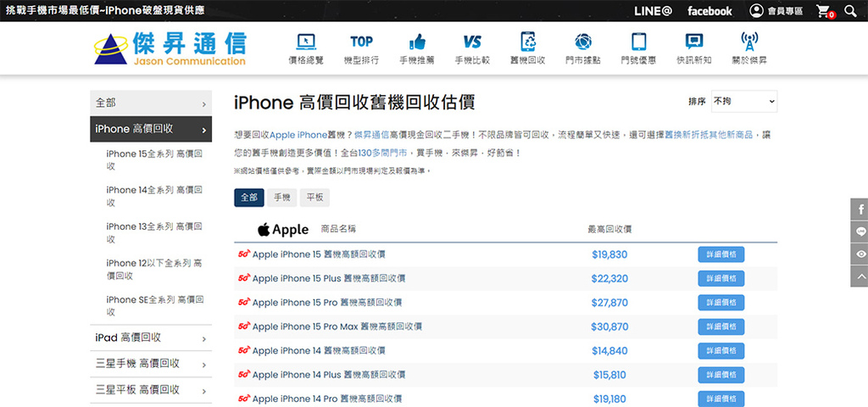Click 詳細價格 for Apple iPhone 14 Plus

(721, 375)
